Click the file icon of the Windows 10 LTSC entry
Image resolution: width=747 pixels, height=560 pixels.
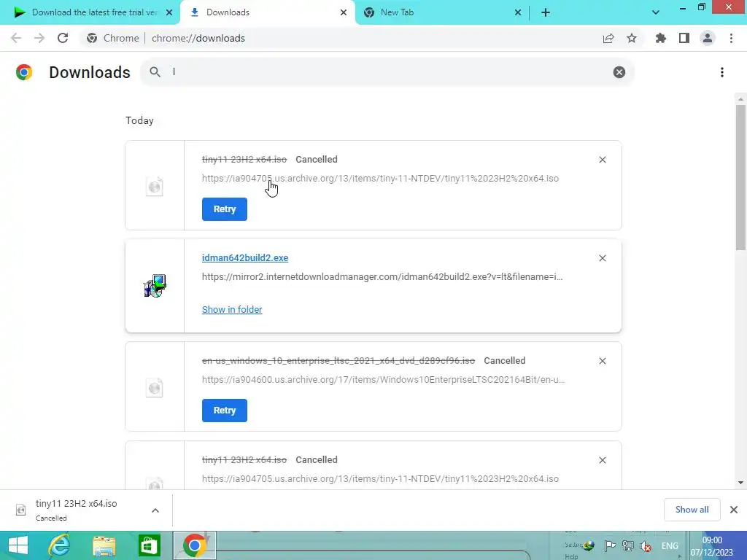(x=155, y=388)
